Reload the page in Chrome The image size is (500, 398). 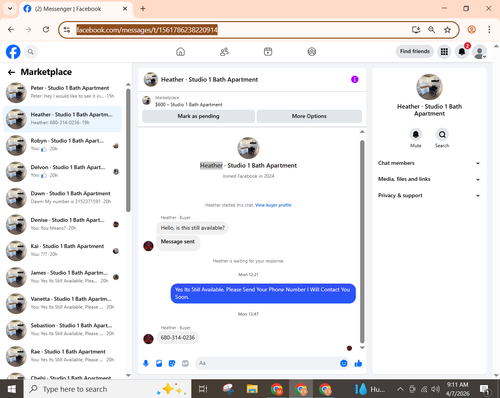[x=46, y=30]
